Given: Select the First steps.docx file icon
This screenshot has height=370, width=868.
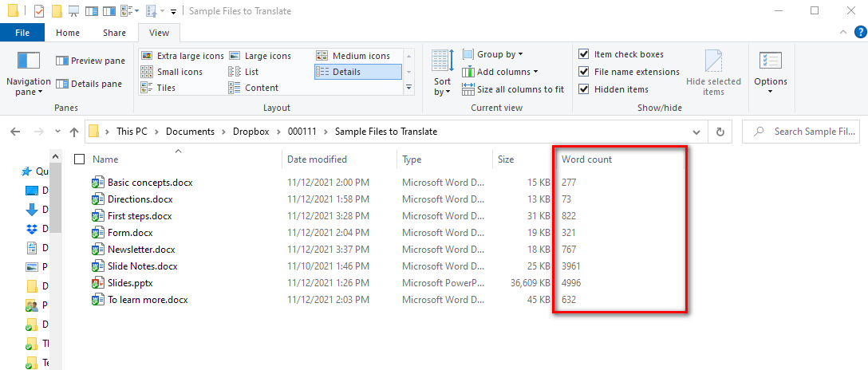Looking at the screenshot, I should [98, 215].
